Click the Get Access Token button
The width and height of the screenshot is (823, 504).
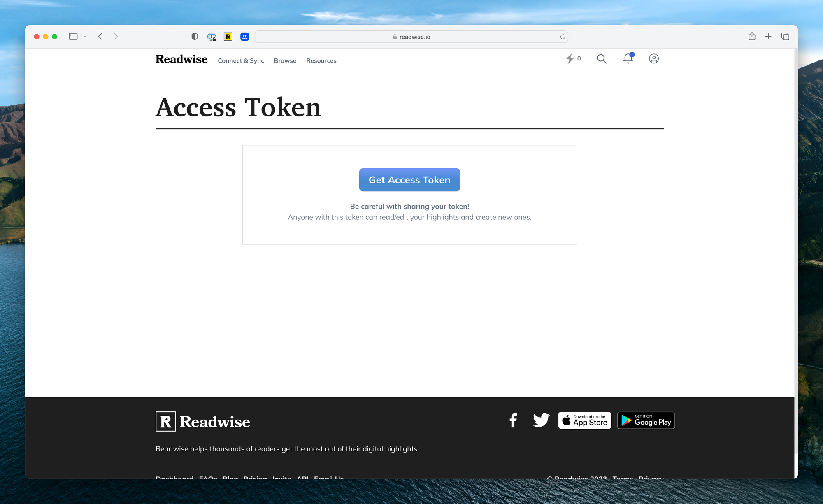[410, 179]
